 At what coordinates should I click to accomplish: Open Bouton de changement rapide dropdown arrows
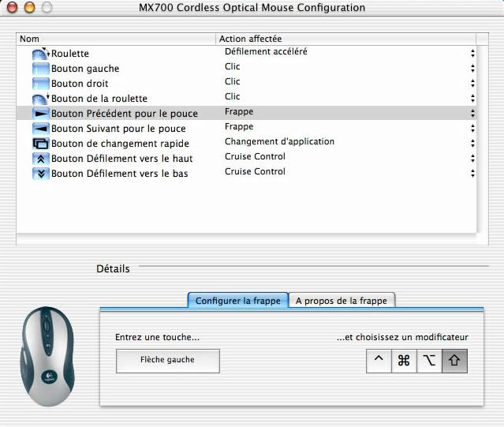pyautogui.click(x=472, y=144)
